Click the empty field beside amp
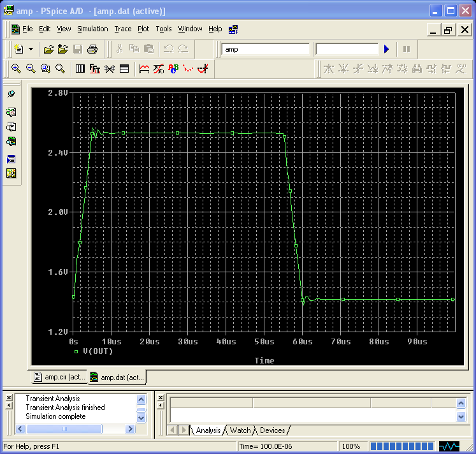 [x=347, y=49]
